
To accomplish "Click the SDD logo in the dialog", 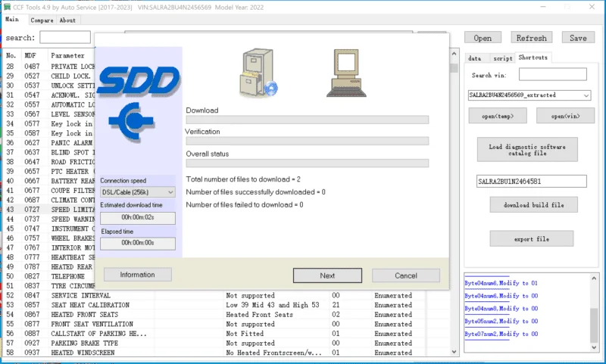I will [x=139, y=80].
